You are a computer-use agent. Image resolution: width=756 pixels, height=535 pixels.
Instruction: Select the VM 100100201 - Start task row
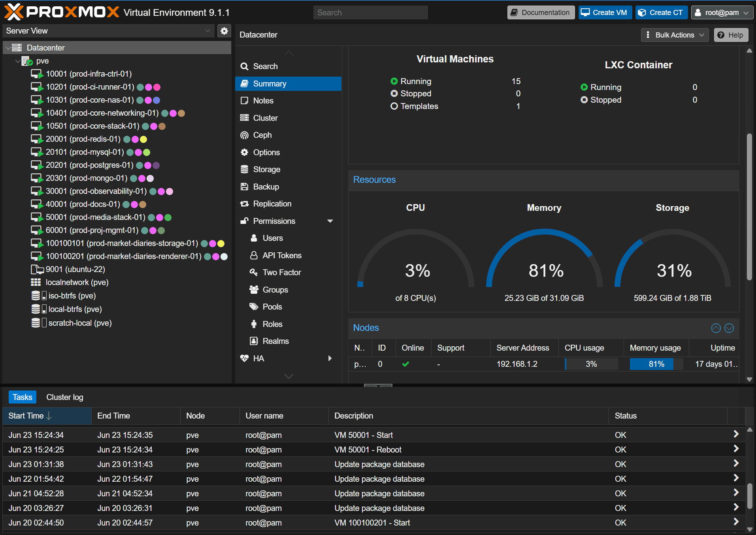point(374,522)
